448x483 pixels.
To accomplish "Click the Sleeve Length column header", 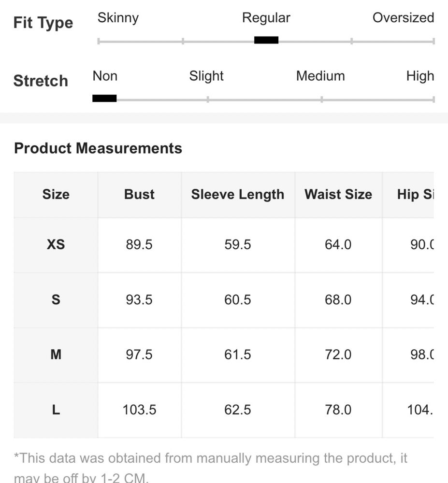I will [238, 195].
